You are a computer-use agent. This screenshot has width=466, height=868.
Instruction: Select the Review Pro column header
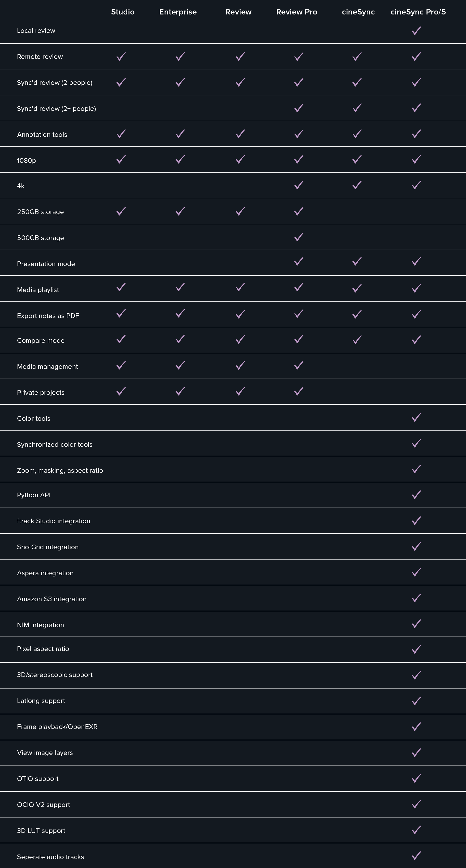(x=297, y=12)
